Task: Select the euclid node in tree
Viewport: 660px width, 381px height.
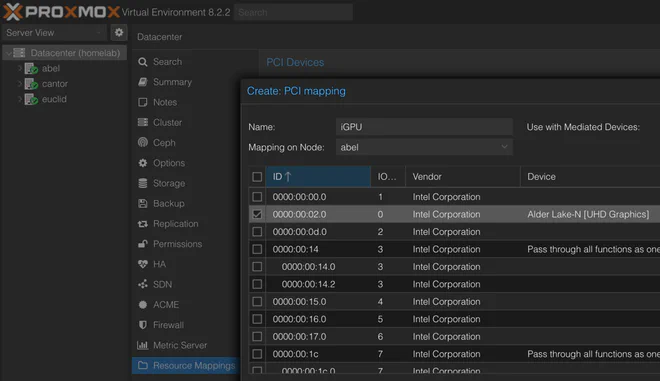Action: click(54, 99)
